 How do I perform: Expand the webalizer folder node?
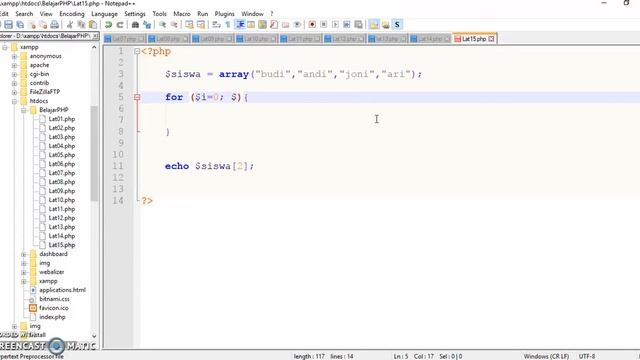[24, 272]
